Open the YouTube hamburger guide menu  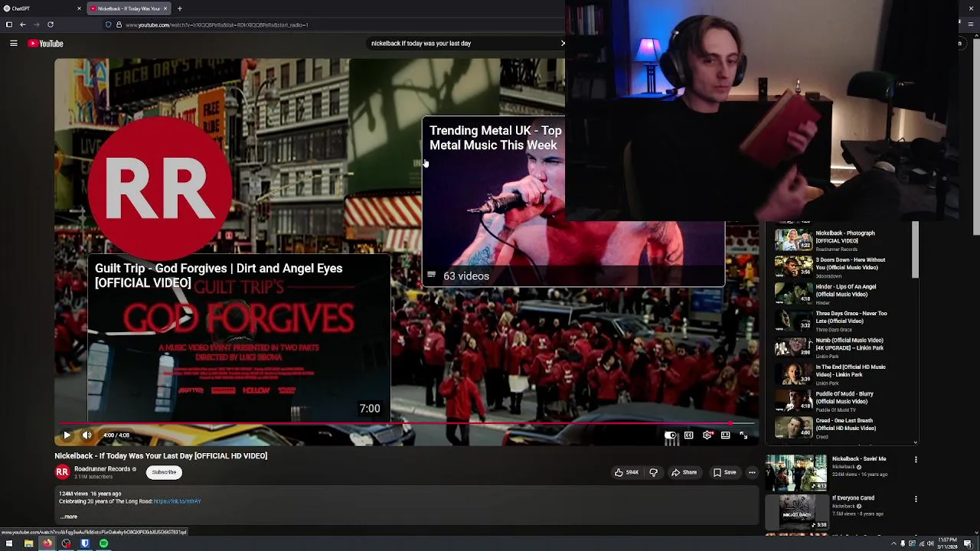point(13,44)
